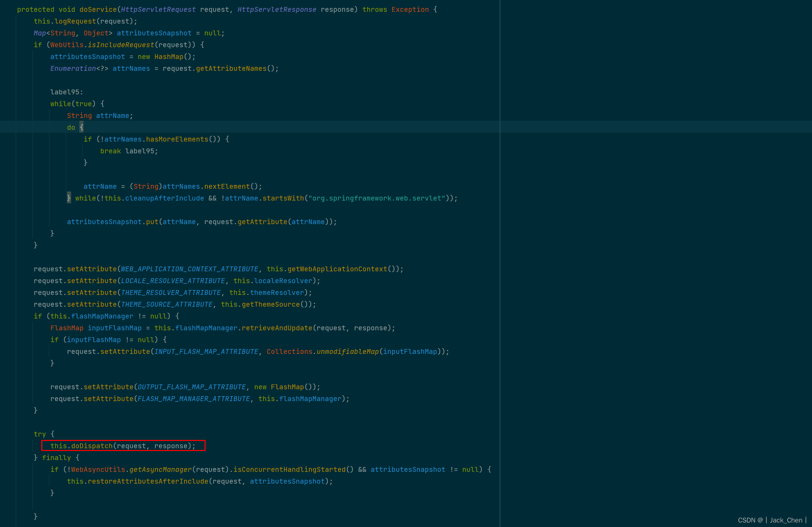Click attributesSnapshot.put call
Viewport: 812px width, 527px height.
(x=152, y=222)
